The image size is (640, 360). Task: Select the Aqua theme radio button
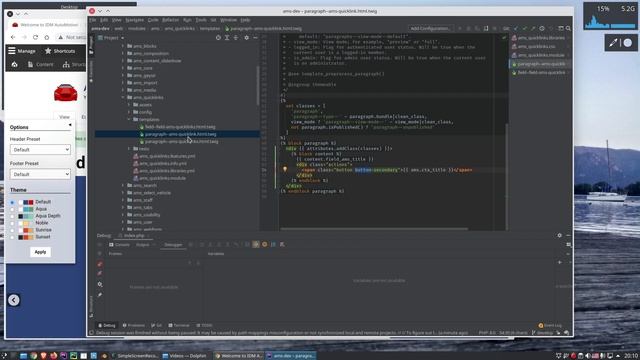tap(12, 209)
